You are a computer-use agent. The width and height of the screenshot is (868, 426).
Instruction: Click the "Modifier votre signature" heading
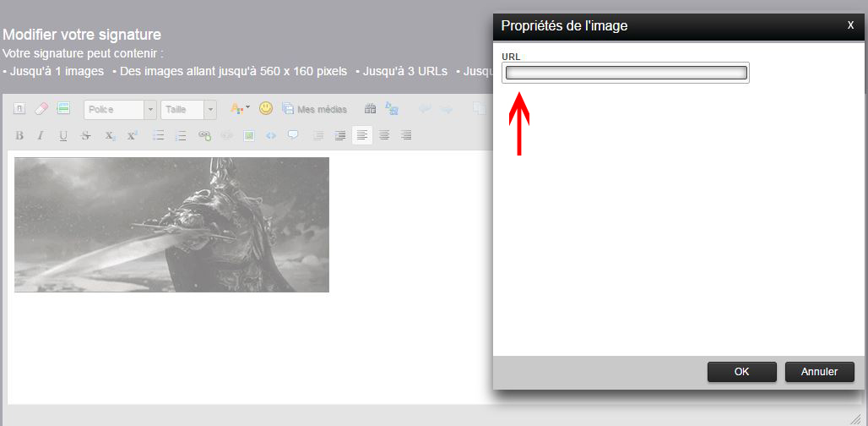point(82,35)
